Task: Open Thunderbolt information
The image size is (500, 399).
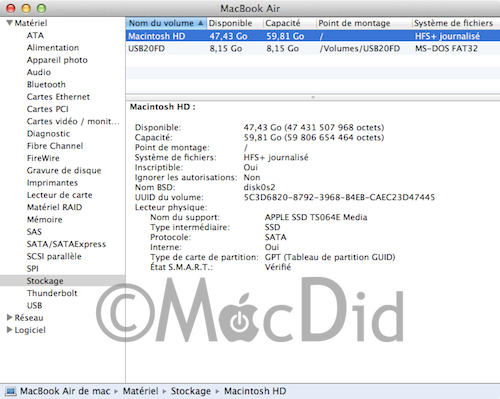Action: click(x=52, y=293)
